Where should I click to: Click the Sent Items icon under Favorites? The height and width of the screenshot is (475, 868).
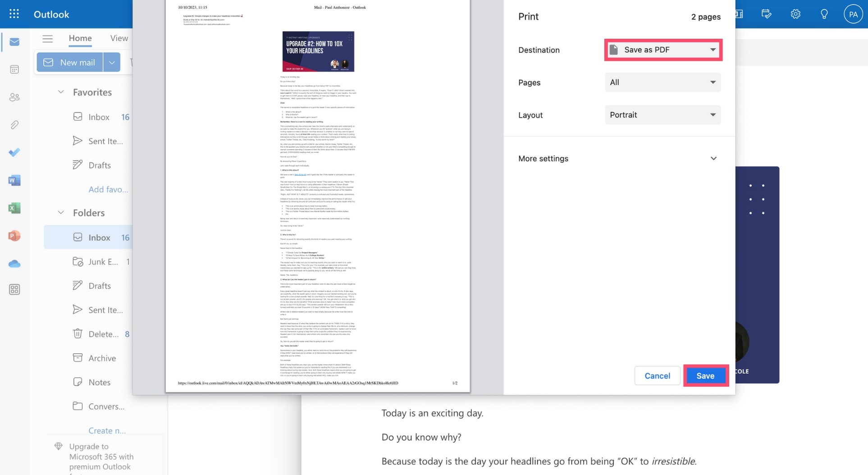coord(78,141)
